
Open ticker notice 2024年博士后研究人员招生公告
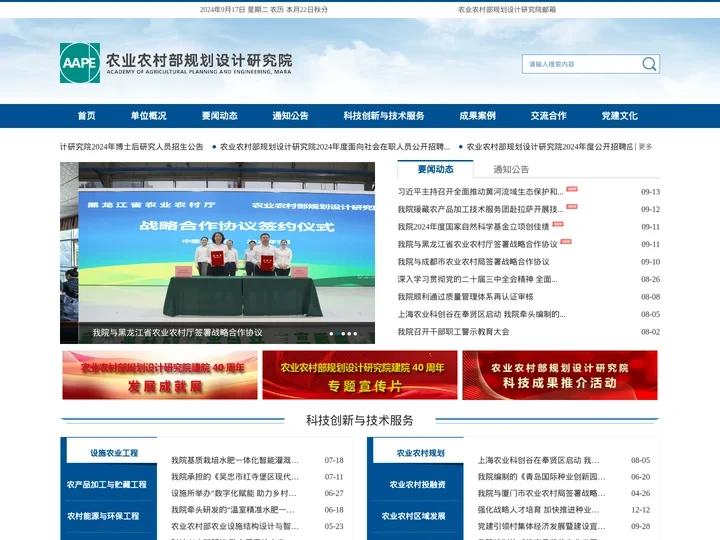(131, 146)
